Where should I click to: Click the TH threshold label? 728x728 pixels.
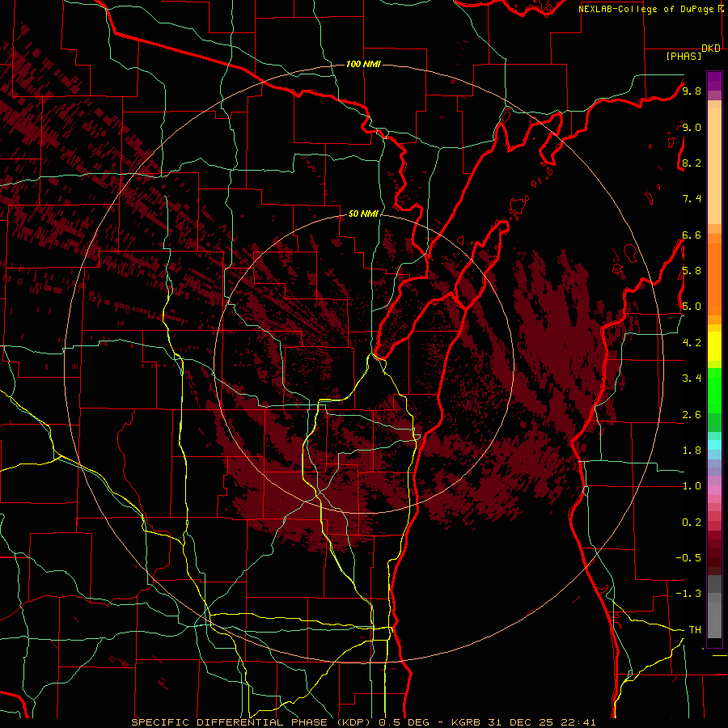tap(695, 629)
